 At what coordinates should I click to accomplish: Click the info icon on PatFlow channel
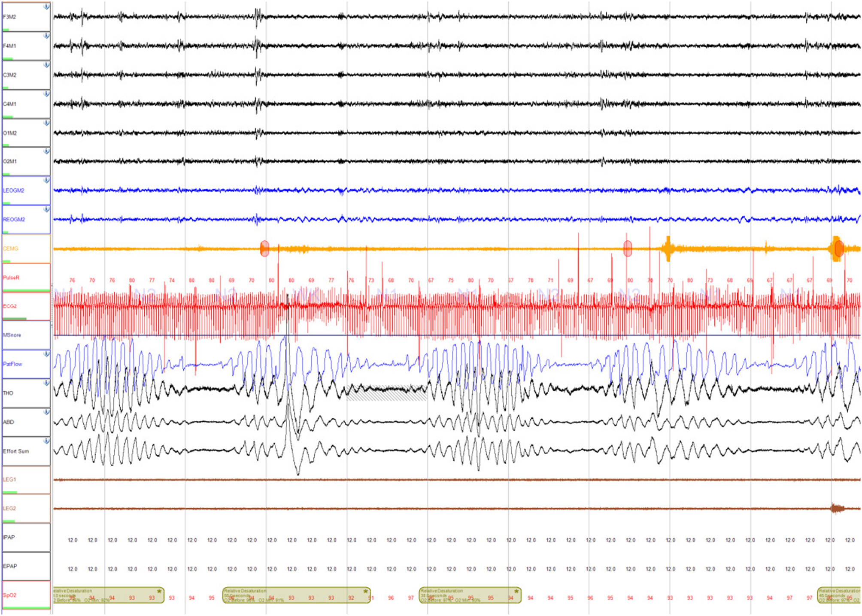pyautogui.click(x=46, y=354)
